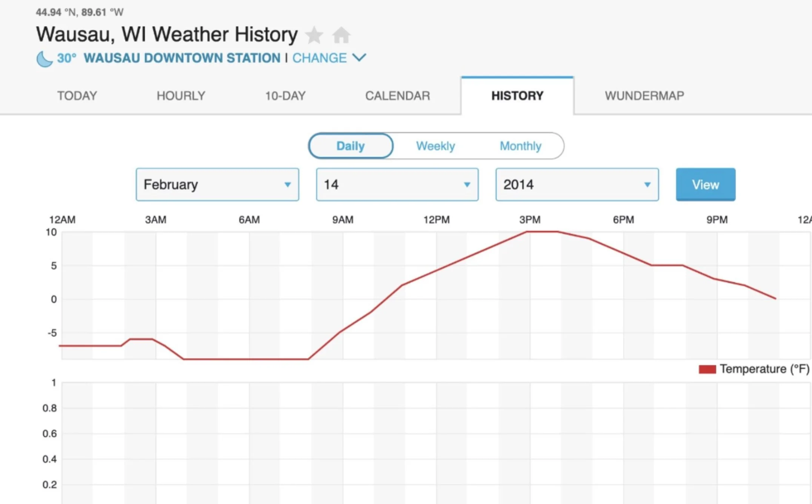
Task: Select the Daily view toggle
Action: click(x=351, y=146)
